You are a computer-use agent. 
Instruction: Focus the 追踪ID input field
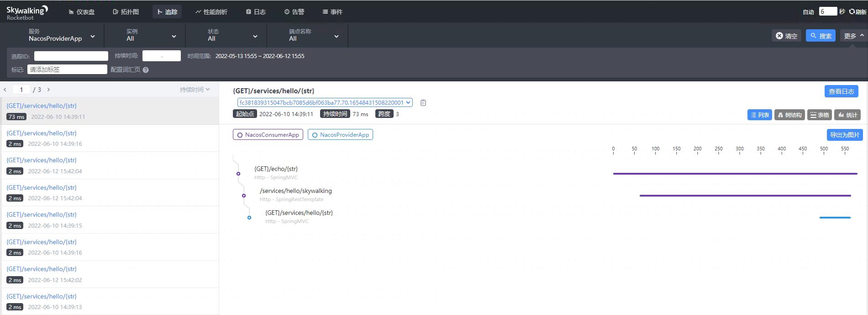point(71,56)
